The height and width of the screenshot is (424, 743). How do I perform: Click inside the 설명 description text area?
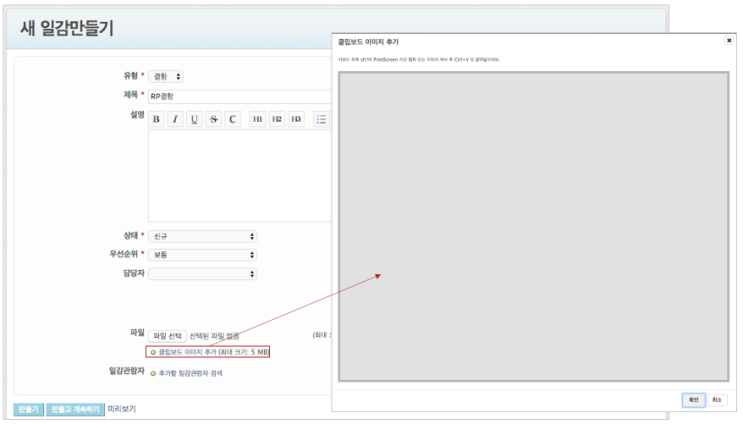click(x=240, y=175)
